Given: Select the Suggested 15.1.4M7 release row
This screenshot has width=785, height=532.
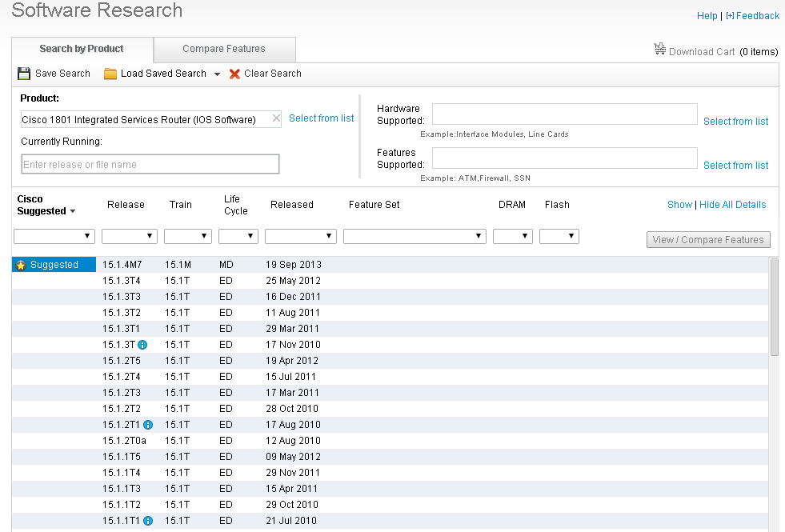Looking at the screenshot, I should (x=390, y=265).
